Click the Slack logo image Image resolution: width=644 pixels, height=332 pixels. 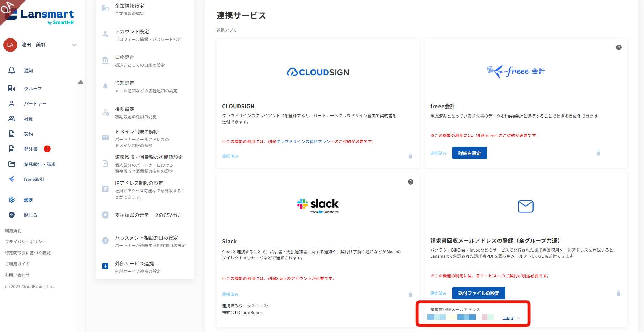pos(318,206)
